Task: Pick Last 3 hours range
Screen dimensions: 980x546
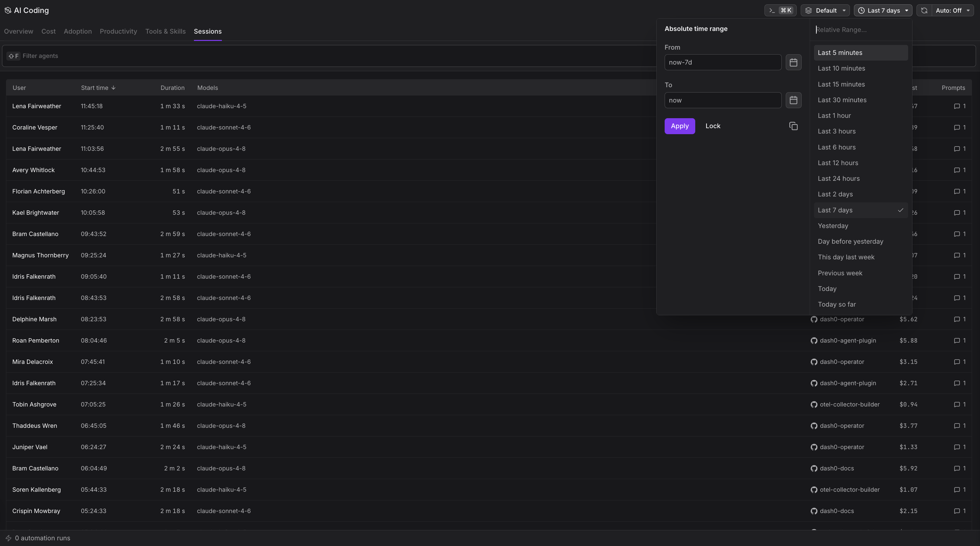Action: click(861, 132)
